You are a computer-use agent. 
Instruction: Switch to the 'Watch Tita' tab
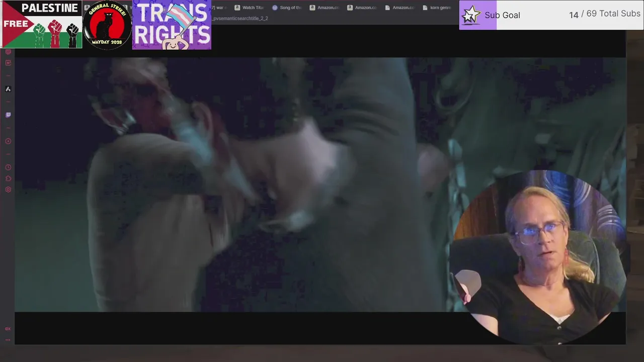pyautogui.click(x=249, y=8)
